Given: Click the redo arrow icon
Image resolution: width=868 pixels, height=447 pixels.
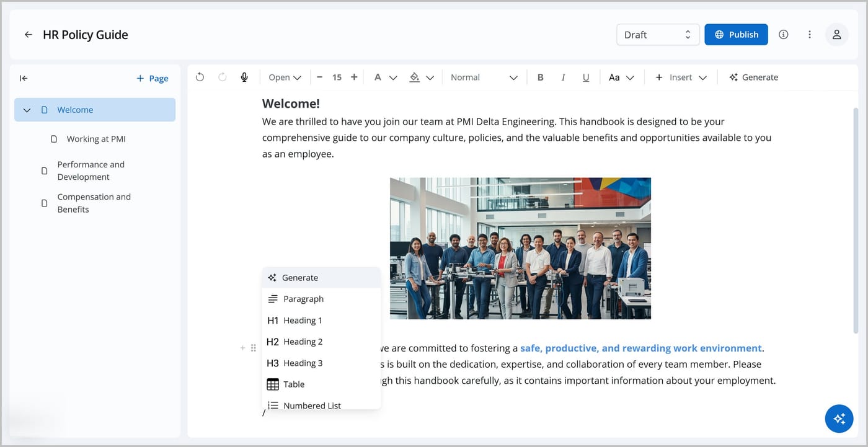Looking at the screenshot, I should coord(222,77).
